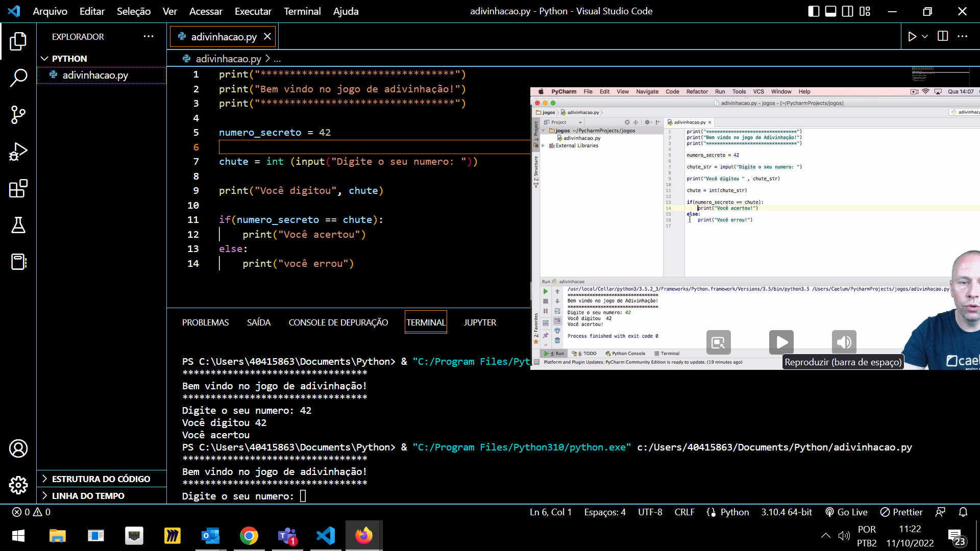The width and height of the screenshot is (980, 551).
Task: Change UTF-8 file encoding
Action: point(650,512)
